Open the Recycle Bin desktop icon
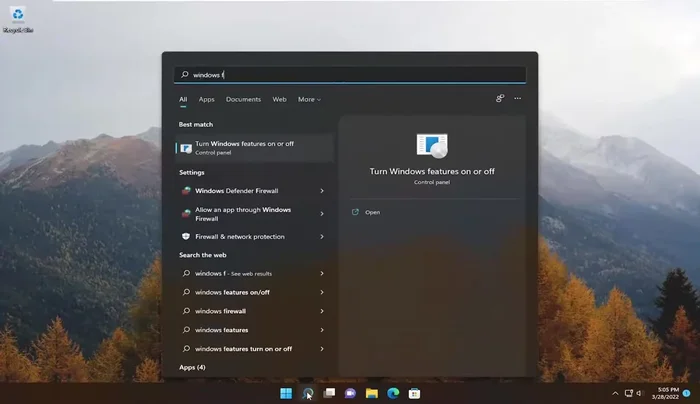700x404 pixels. tap(18, 20)
